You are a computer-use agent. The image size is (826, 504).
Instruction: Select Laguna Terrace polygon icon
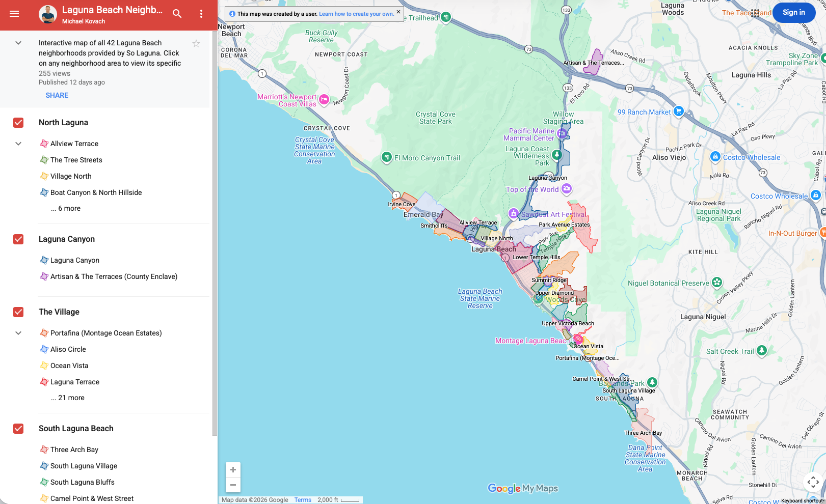44,382
